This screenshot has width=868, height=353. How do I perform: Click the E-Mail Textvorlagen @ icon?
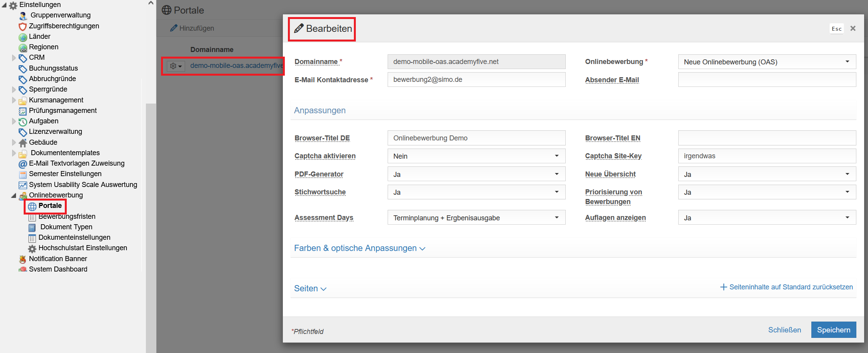coord(23,164)
